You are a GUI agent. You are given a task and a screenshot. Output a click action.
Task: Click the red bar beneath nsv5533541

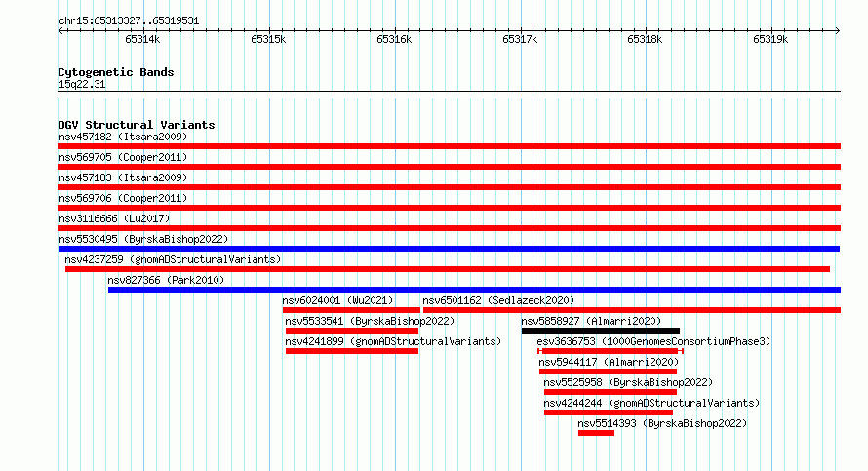[x=352, y=331]
